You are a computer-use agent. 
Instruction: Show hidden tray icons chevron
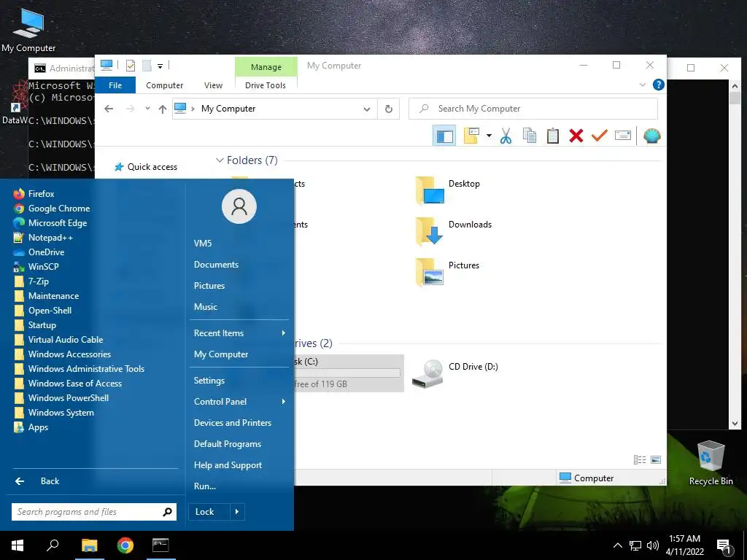click(x=617, y=545)
